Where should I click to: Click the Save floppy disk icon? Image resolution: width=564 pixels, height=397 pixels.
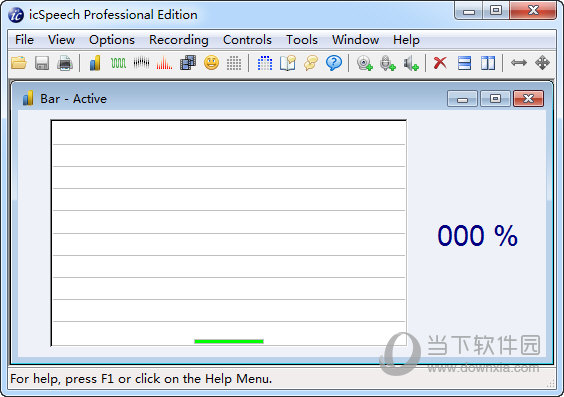[x=42, y=63]
